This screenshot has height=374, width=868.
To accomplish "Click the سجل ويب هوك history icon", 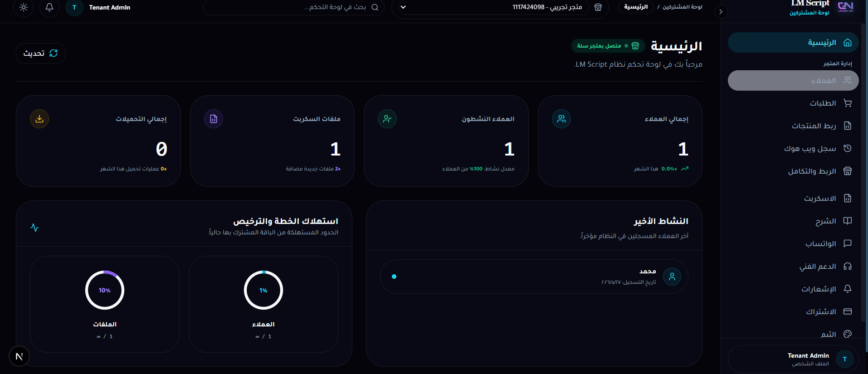I will (848, 148).
